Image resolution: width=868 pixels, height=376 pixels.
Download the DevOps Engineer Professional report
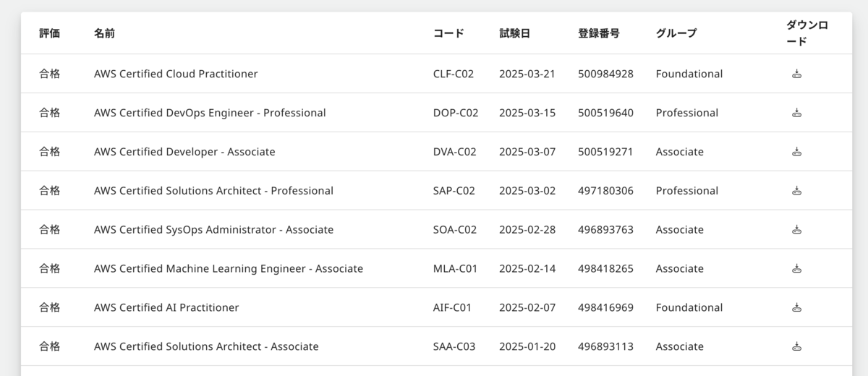796,113
